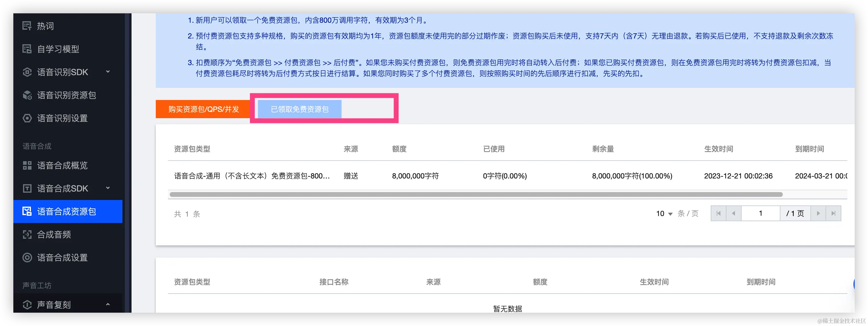Click the 暂无数据 empty table message
Viewport: 868px width, 326px height.
(507, 309)
